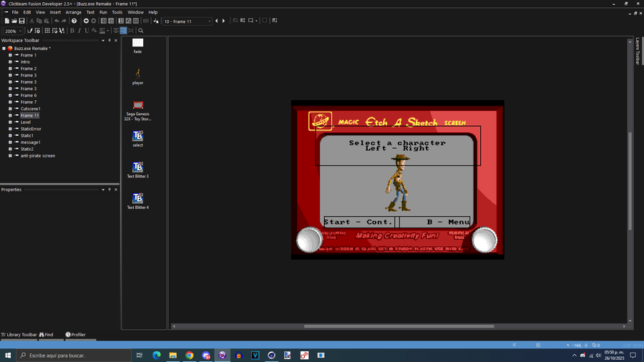Open the Frame editor icon
The width and height of the screenshot is (644, 362).
click(x=111, y=21)
